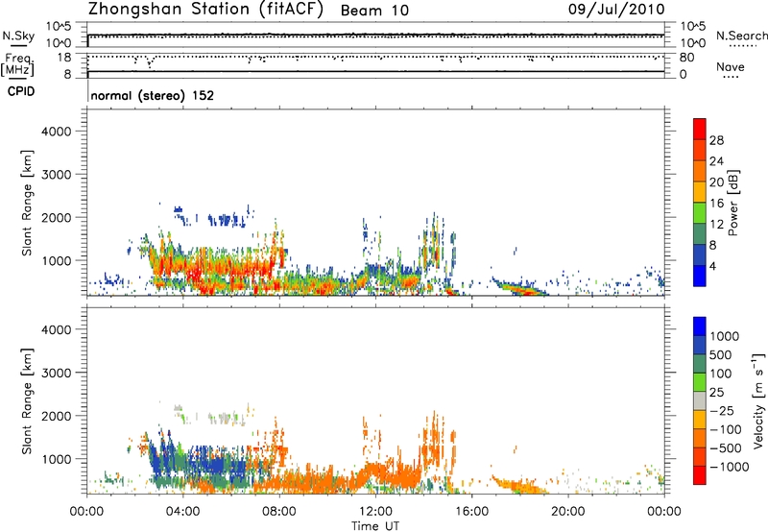The height and width of the screenshot is (532, 768).
Task: Click the '18' frequency axis tick
Action: (x=64, y=58)
